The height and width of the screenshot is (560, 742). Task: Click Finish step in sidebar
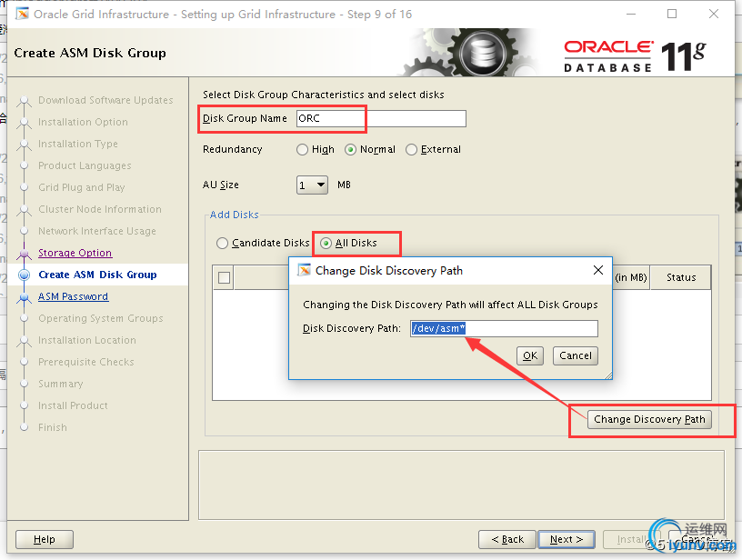(53, 427)
